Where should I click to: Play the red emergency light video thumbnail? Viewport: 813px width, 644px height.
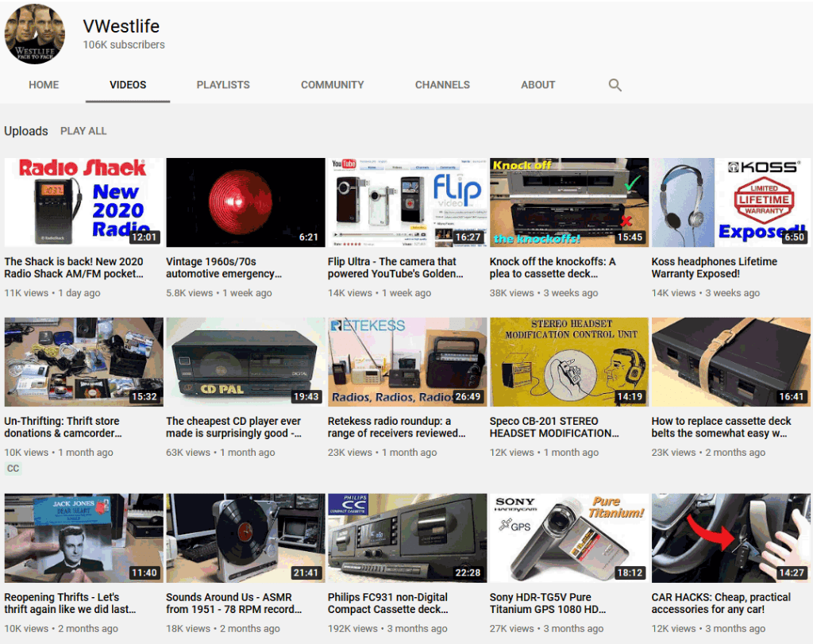[x=245, y=202]
